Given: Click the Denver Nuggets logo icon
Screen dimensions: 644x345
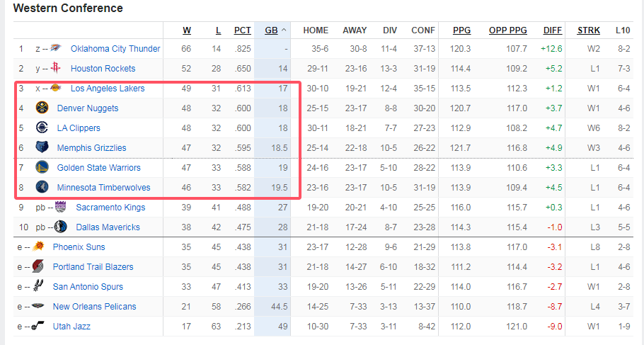Looking at the screenshot, I should pyautogui.click(x=42, y=108).
